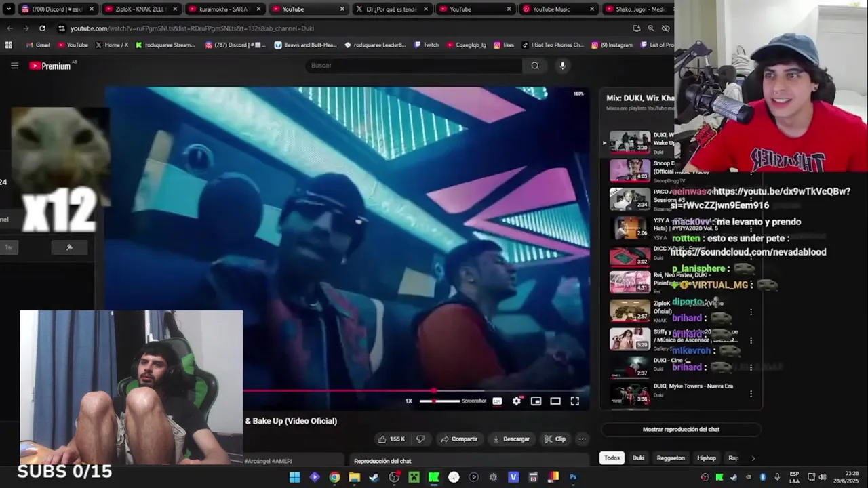Like the video (155 K)
Screen dimensions: 868x488
click(391, 439)
